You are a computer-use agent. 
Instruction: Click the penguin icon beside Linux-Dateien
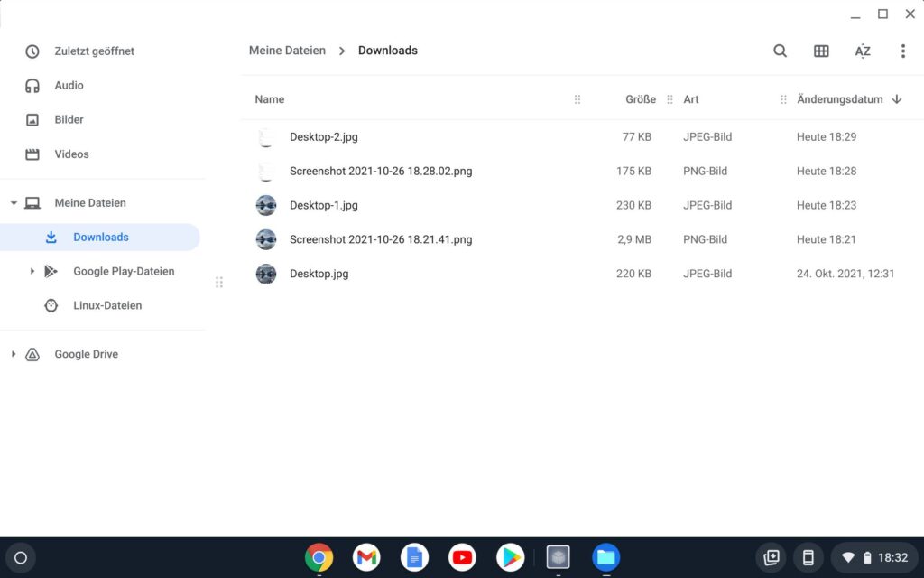pyautogui.click(x=51, y=305)
